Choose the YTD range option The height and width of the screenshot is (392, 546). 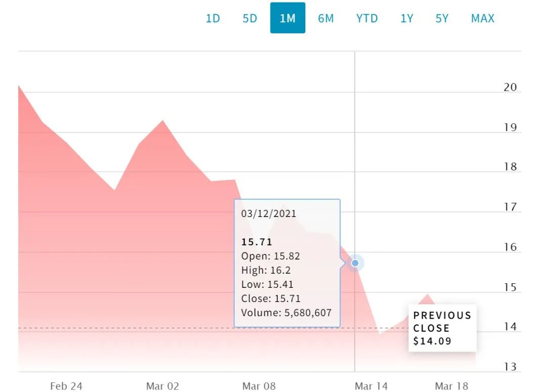pyautogui.click(x=367, y=19)
